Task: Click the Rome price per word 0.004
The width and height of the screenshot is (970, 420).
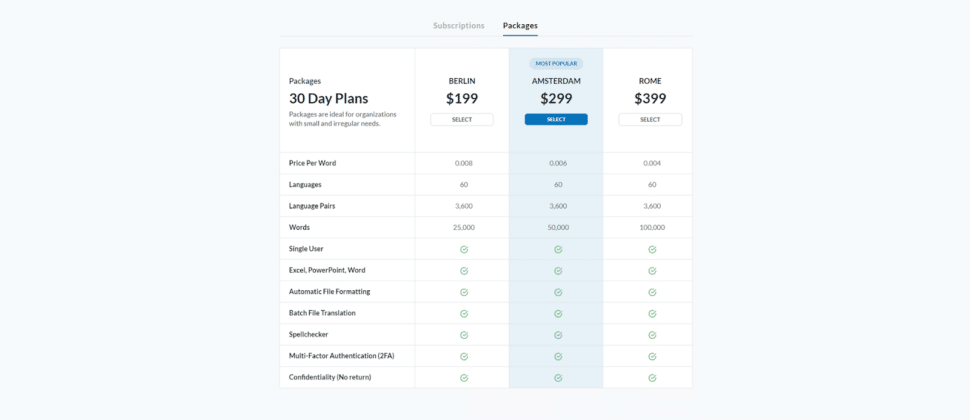Action: click(652, 163)
